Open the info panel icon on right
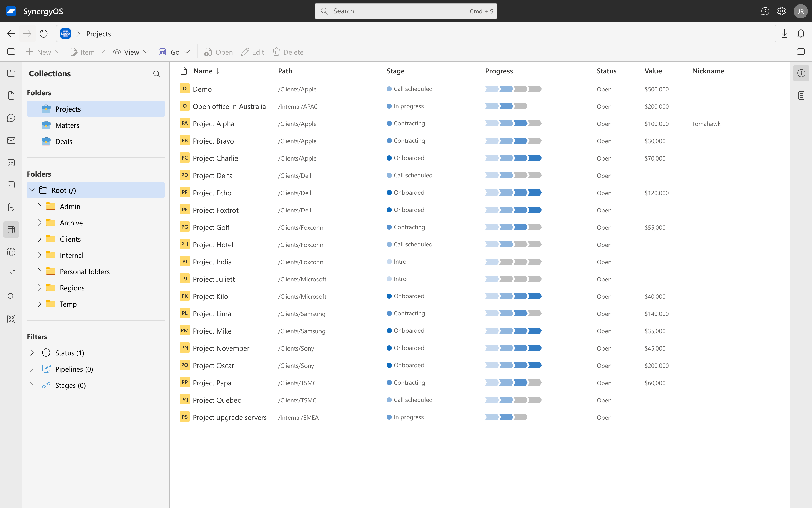812x508 pixels. [x=801, y=73]
